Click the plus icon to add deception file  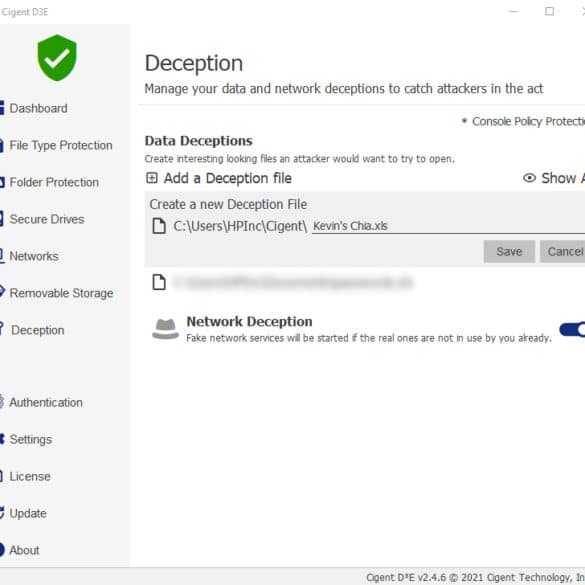point(151,178)
